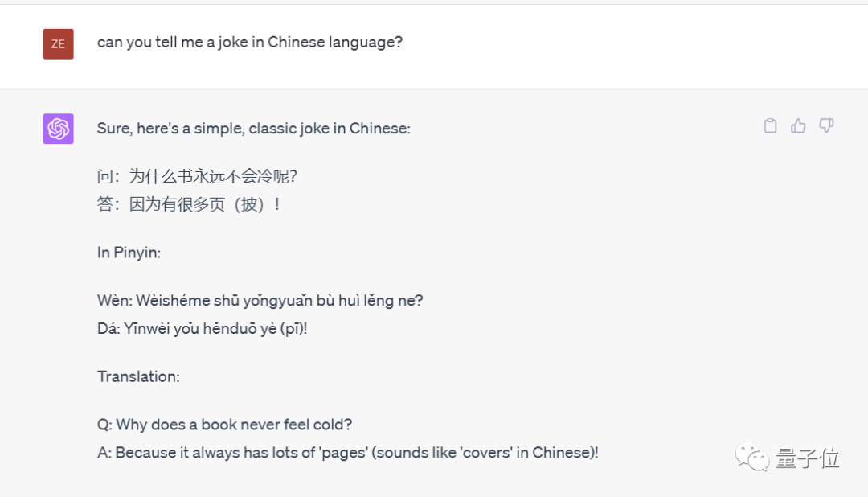Select the user question text line
This screenshot has width=868, height=497.
[250, 42]
